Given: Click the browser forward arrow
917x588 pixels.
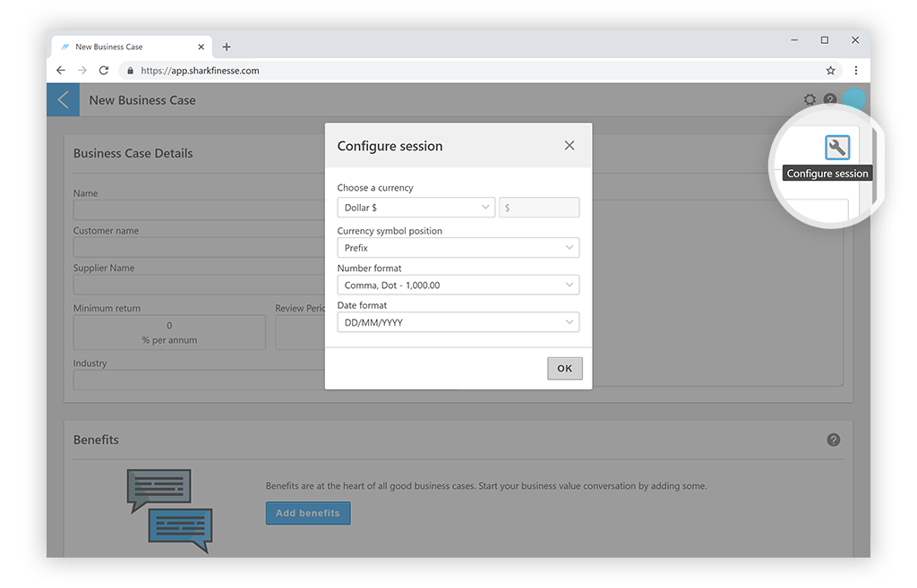Looking at the screenshot, I should (81, 70).
